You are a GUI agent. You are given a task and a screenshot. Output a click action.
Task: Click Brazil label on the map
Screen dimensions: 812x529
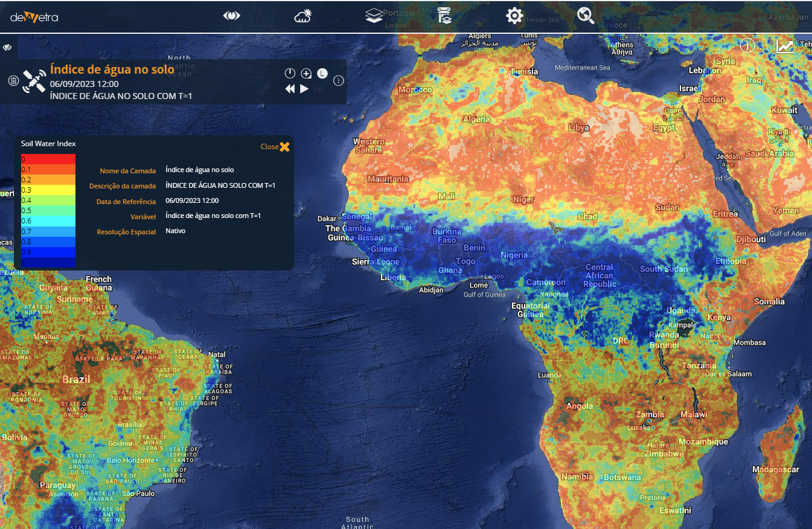[76, 379]
